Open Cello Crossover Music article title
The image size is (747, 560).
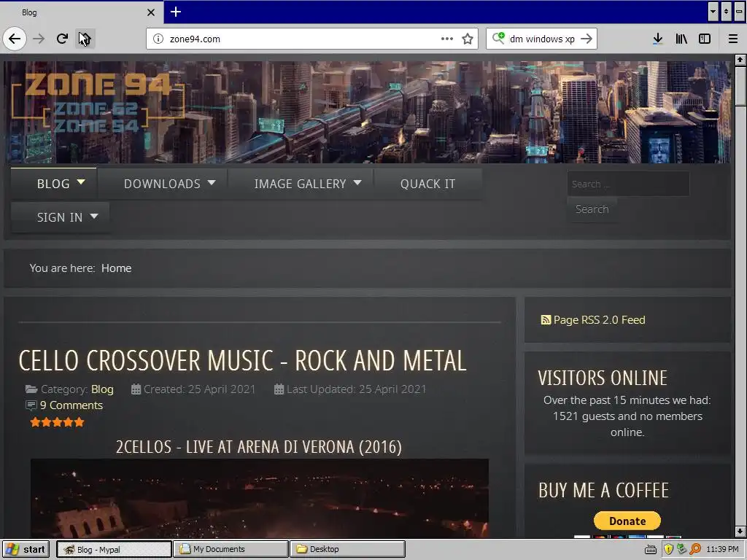coord(242,360)
